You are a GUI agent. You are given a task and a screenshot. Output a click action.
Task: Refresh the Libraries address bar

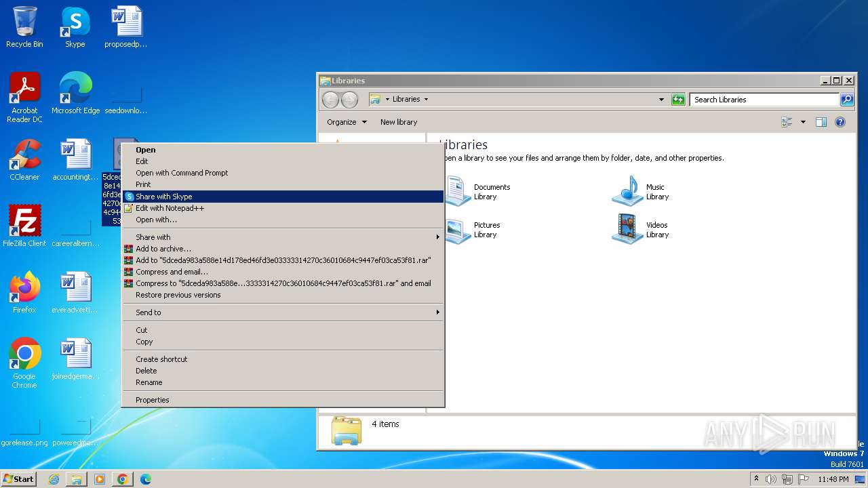click(x=678, y=100)
